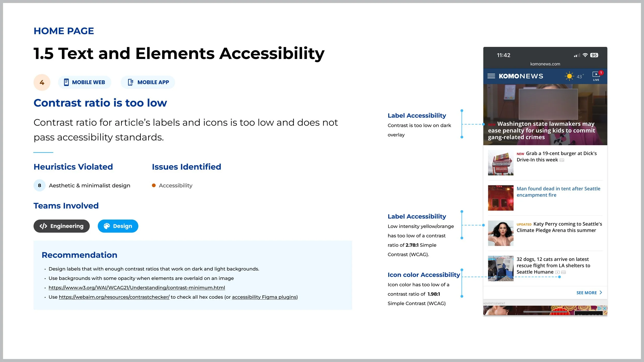Click the HOME PAGE heading
The width and height of the screenshot is (644, 362).
(64, 31)
